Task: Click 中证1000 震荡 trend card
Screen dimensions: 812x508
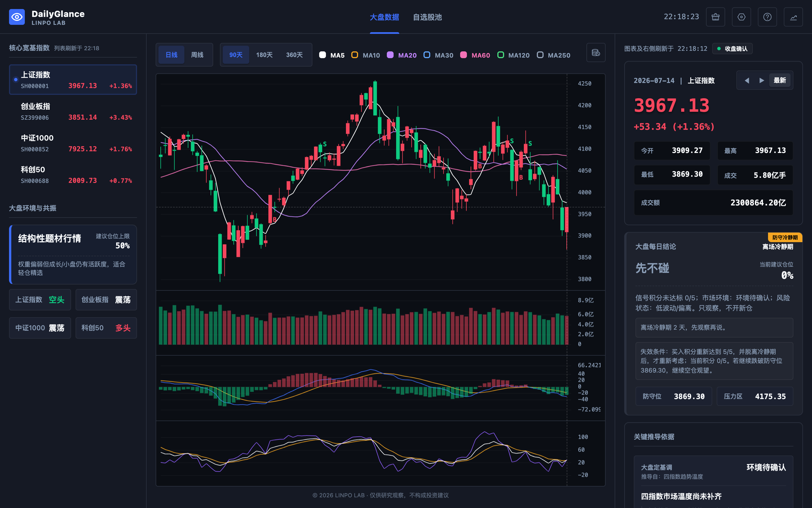Action: point(40,328)
